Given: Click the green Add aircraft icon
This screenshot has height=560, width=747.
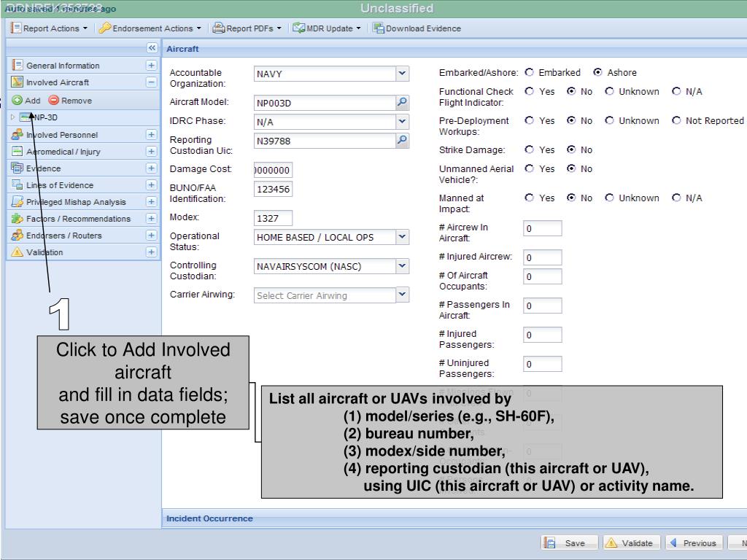Looking at the screenshot, I should click(16, 101).
